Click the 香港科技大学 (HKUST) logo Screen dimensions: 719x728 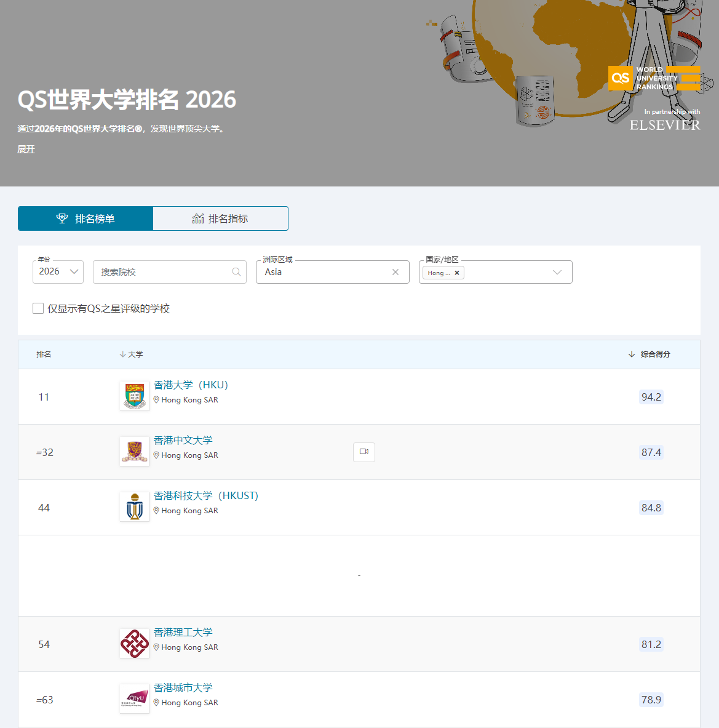(x=134, y=506)
